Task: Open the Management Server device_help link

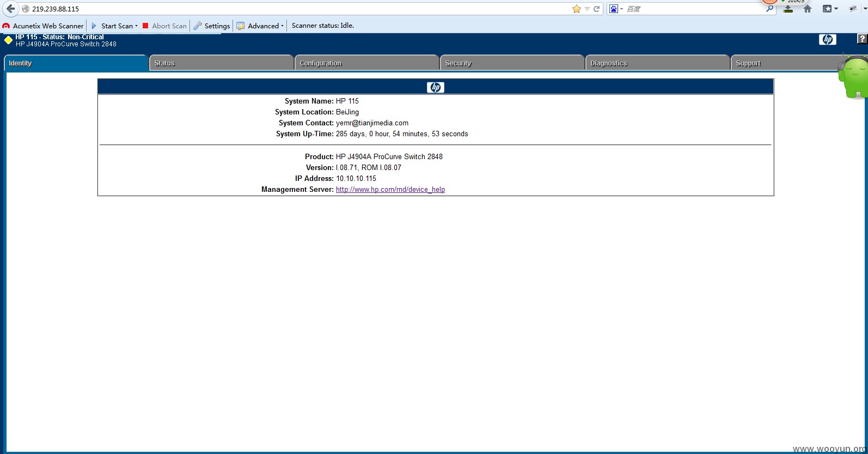Action: click(390, 190)
